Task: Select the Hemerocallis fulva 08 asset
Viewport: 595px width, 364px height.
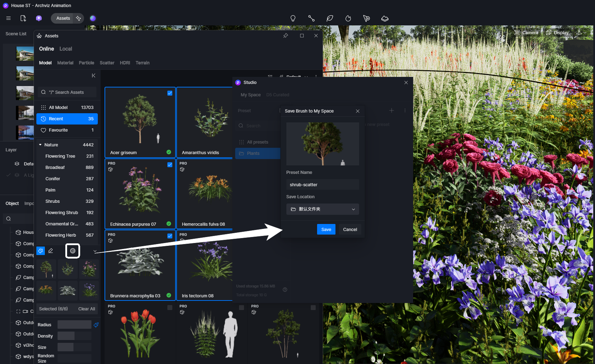Action: pos(205,194)
